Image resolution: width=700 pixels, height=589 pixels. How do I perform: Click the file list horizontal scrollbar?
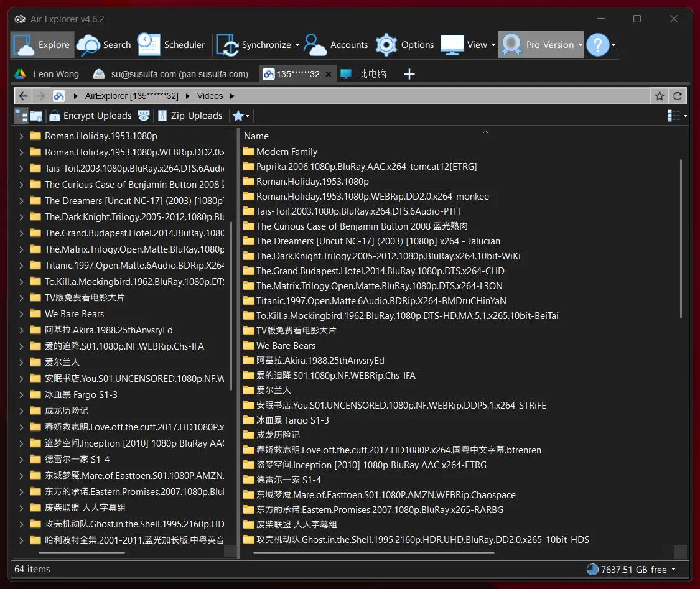[x=374, y=552]
